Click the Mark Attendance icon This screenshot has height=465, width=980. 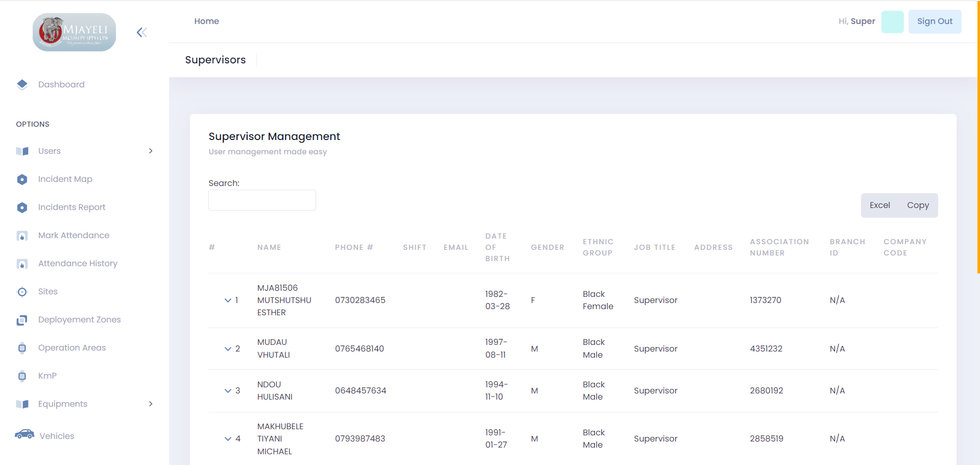[x=22, y=236]
